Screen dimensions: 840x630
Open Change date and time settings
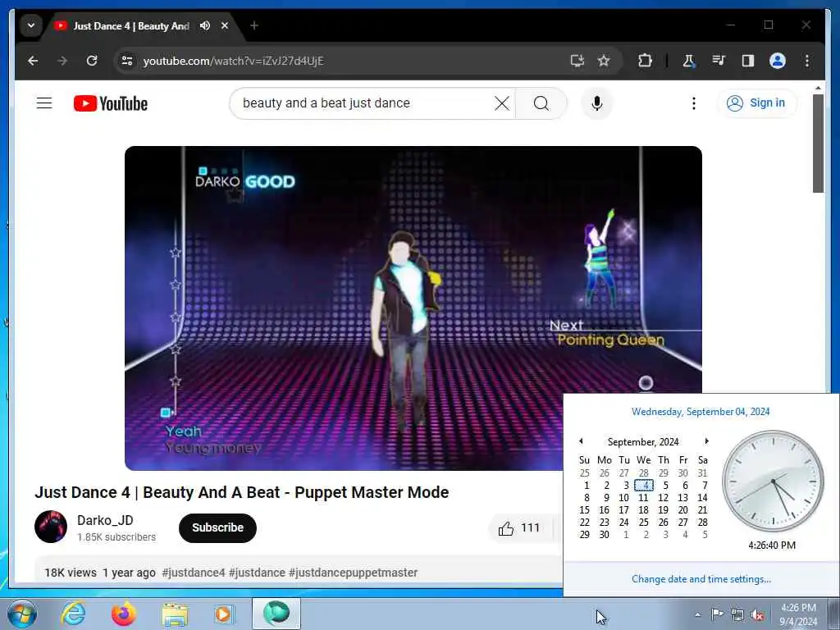coord(701,579)
